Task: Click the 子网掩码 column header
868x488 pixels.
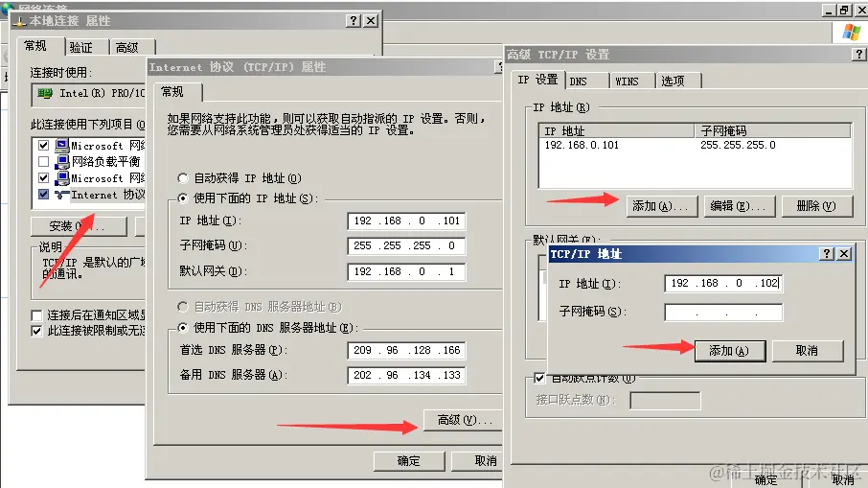Action: [x=773, y=130]
